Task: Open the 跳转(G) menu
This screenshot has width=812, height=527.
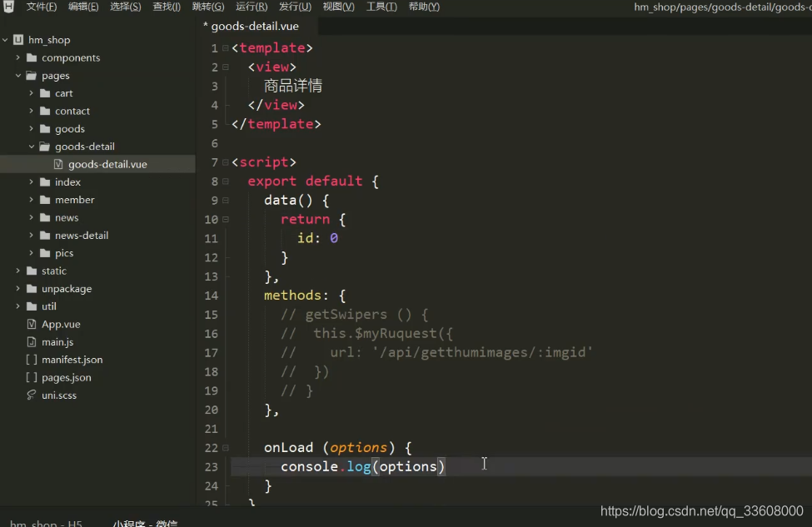Action: [x=208, y=7]
